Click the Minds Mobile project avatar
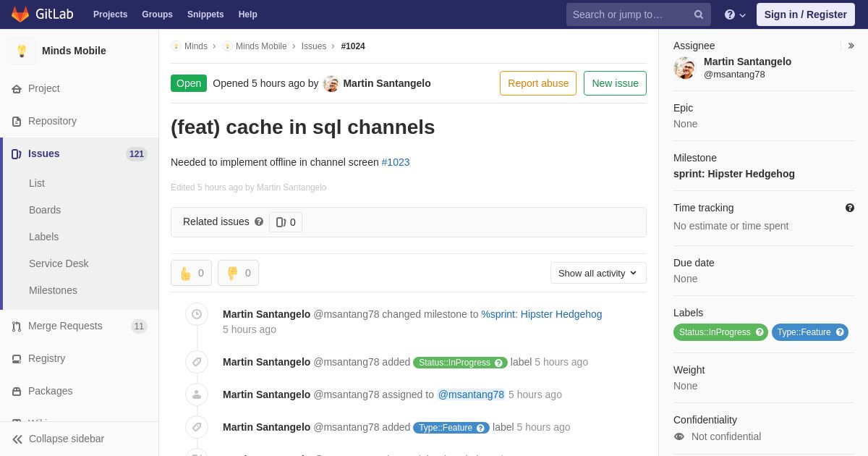The image size is (868, 456). coord(22,51)
